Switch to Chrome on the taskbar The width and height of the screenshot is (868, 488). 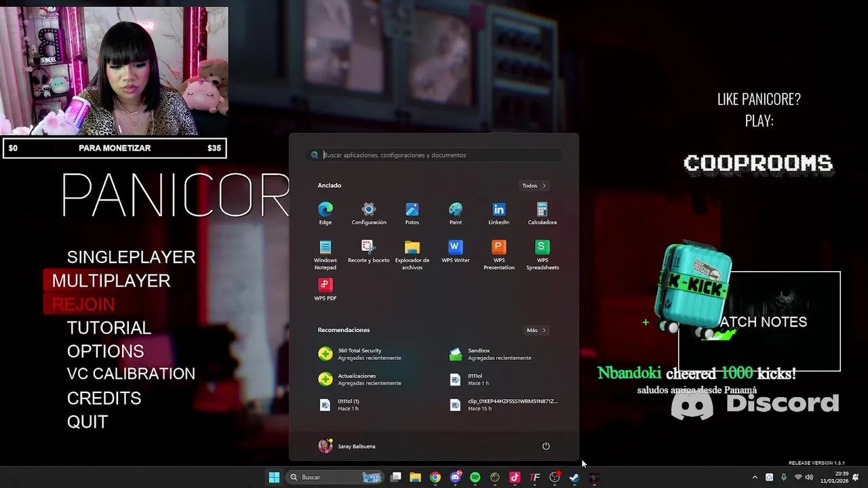435,477
